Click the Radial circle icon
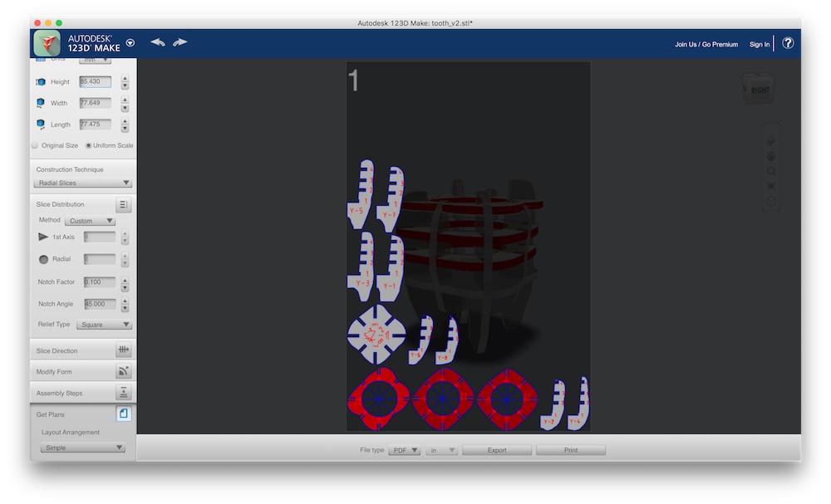The width and height of the screenshot is (831, 504). [43, 259]
